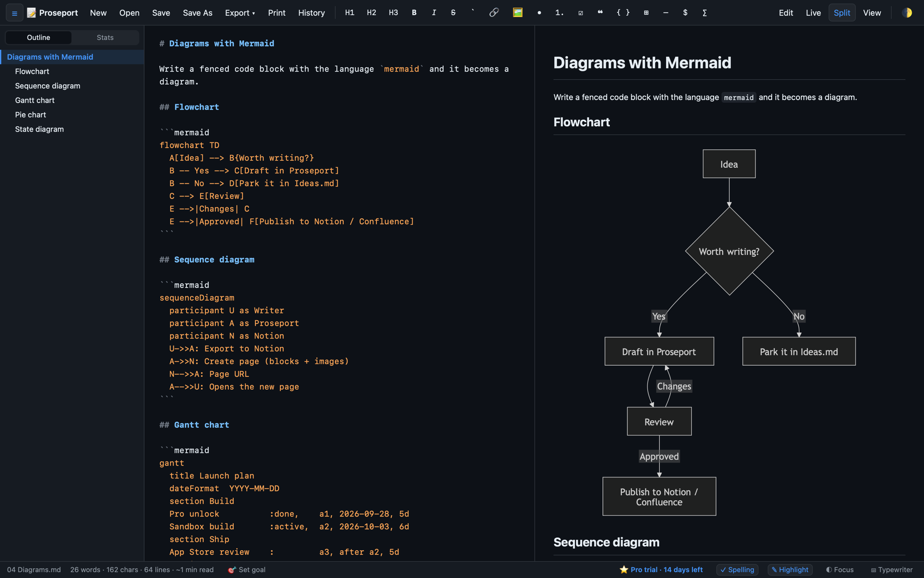
Task: Select the Outline sidebar tab
Action: pos(38,37)
